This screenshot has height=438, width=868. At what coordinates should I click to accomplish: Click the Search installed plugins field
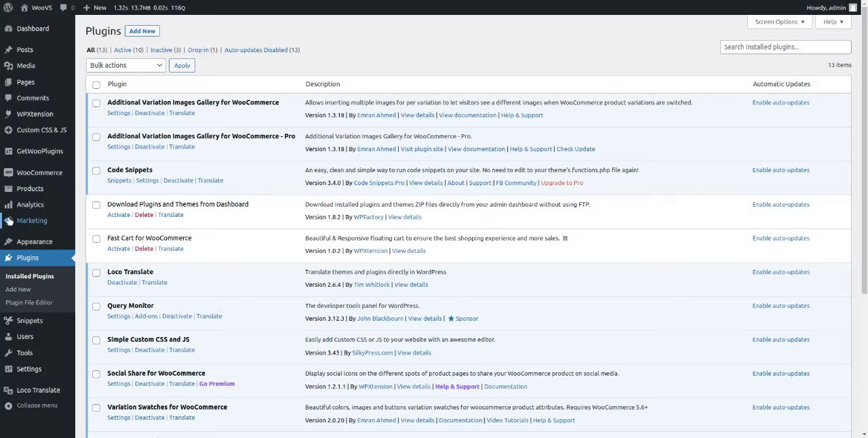(785, 47)
